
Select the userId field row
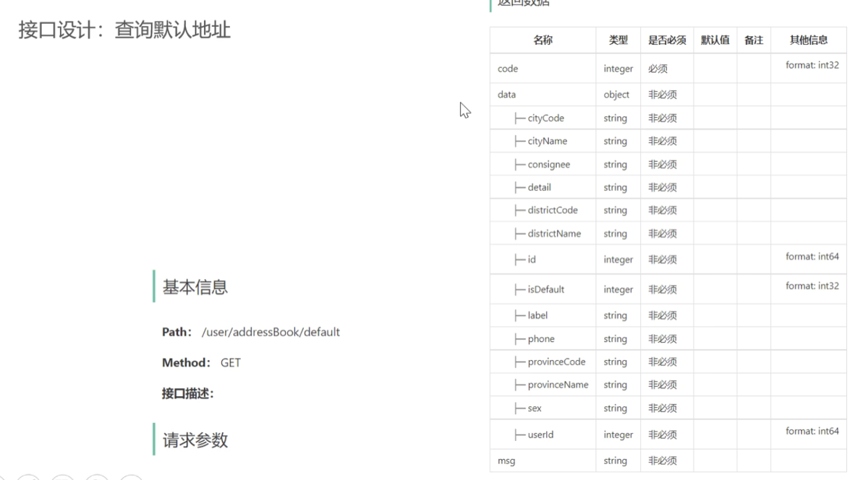coord(668,434)
